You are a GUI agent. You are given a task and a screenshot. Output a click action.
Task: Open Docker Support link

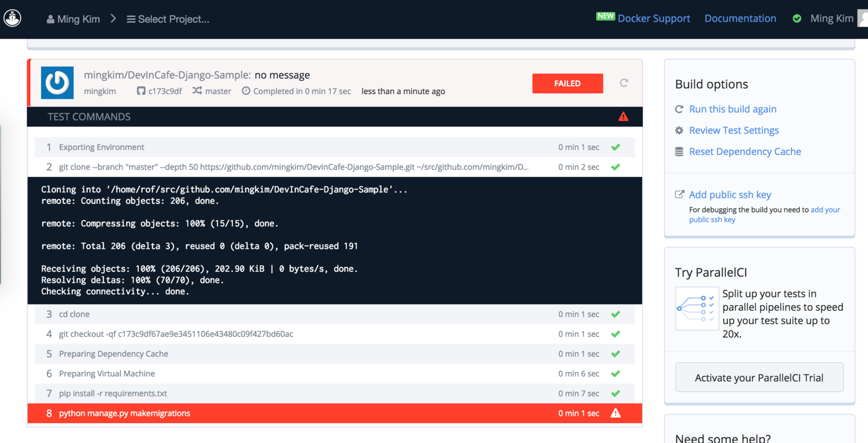click(x=654, y=18)
